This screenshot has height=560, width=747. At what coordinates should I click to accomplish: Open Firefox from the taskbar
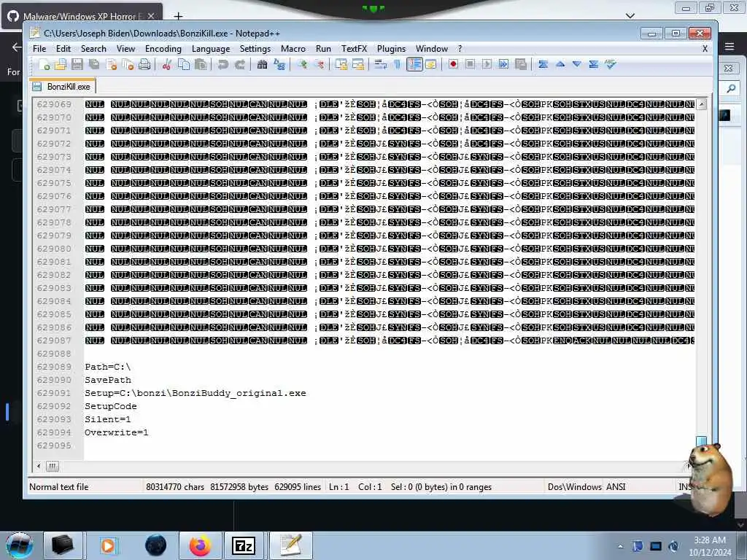pyautogui.click(x=200, y=545)
